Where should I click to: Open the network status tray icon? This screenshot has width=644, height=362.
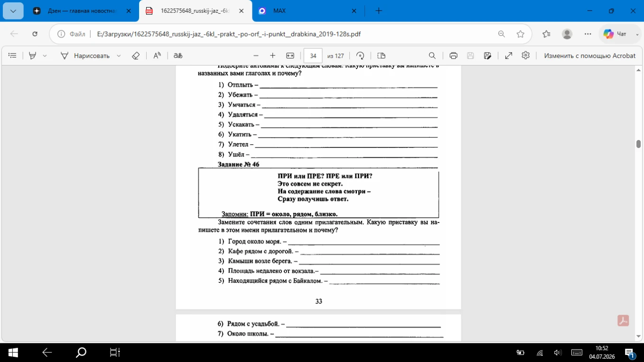[540, 353]
